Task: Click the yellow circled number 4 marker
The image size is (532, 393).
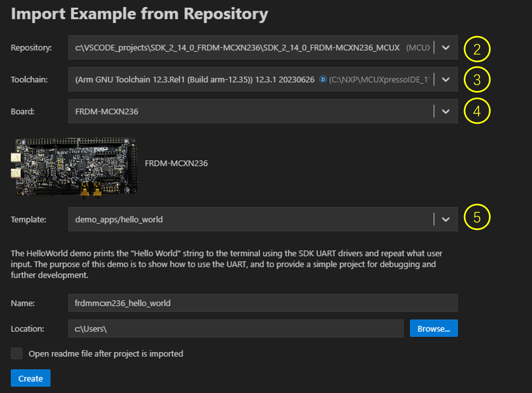Action: pyautogui.click(x=477, y=111)
